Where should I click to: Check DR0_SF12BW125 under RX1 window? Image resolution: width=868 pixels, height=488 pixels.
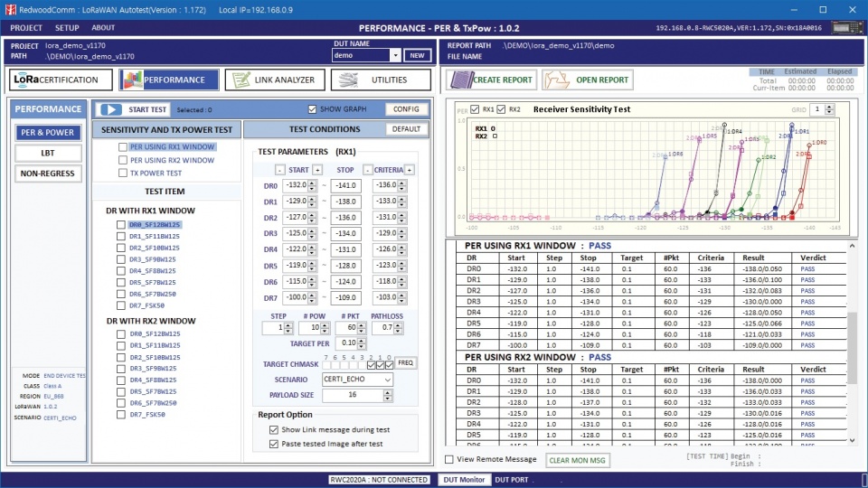pos(120,225)
